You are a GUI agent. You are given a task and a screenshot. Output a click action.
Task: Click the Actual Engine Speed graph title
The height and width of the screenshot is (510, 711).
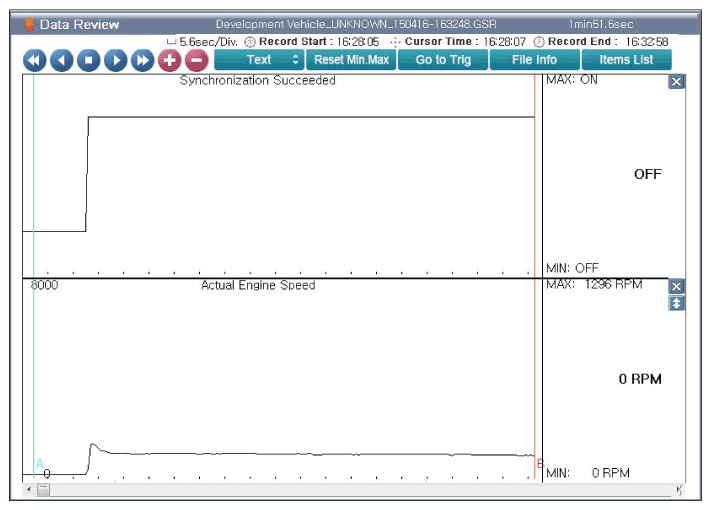tap(258, 285)
